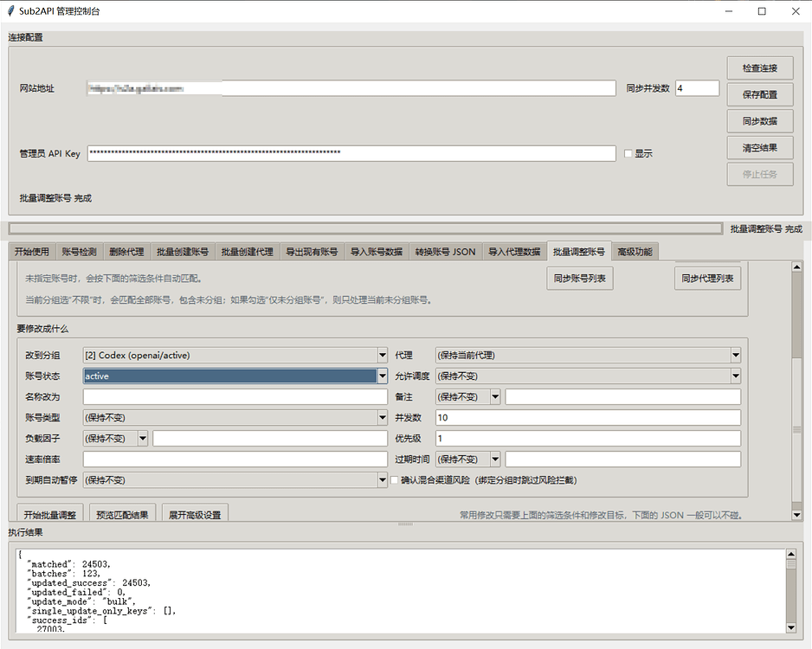Click the 保存配置 button

760,94
